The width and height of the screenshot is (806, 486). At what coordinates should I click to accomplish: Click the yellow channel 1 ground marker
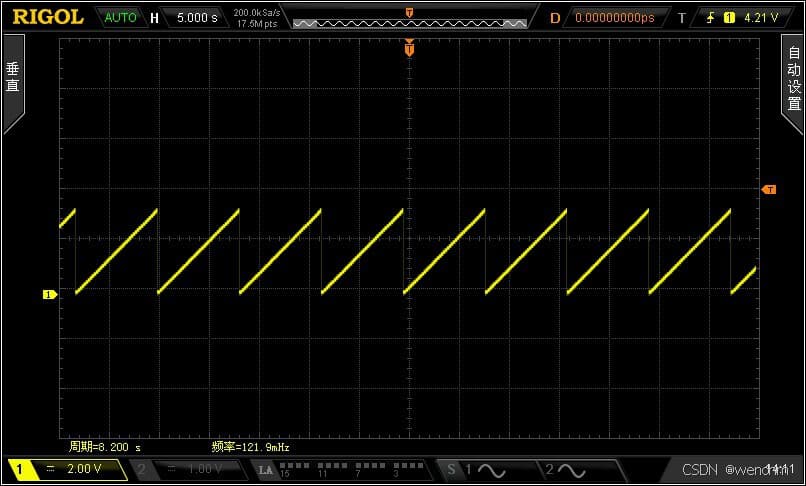point(49,295)
